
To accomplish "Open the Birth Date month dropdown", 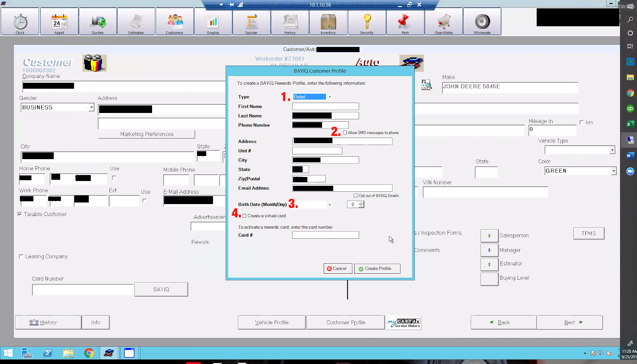I will [330, 204].
